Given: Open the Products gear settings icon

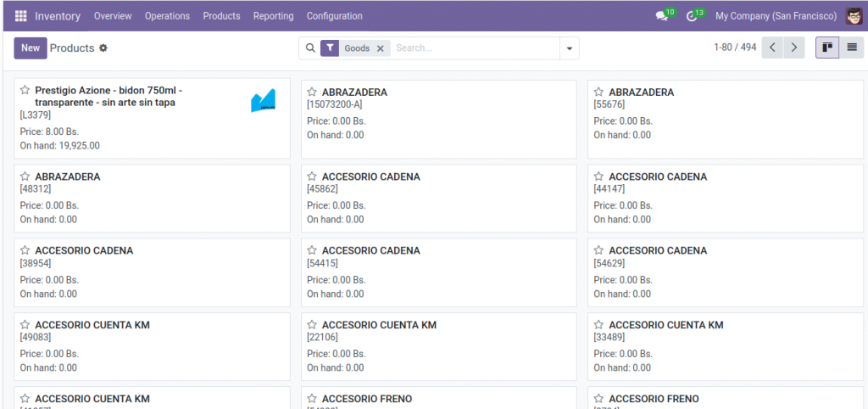Looking at the screenshot, I should [103, 48].
